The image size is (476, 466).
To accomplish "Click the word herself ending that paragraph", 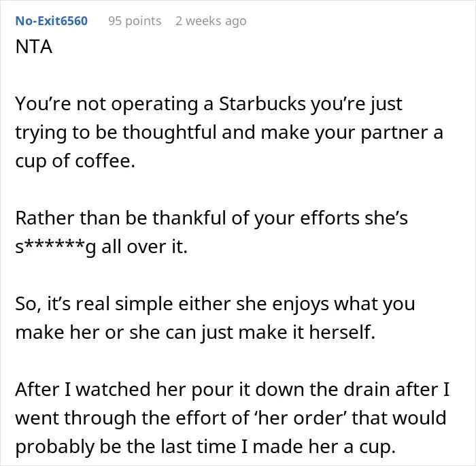I will (342, 332).
